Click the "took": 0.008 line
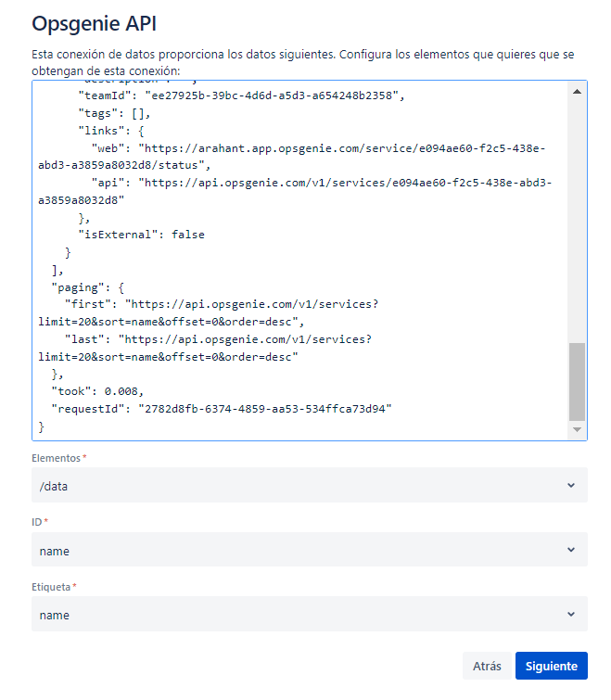This screenshot has width=611, height=700. tap(97, 391)
